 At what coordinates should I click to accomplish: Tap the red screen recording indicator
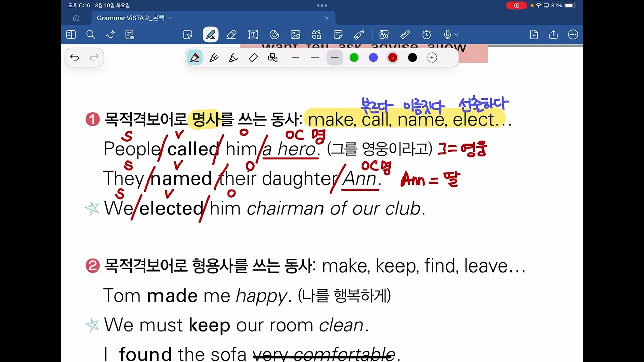[x=516, y=5]
